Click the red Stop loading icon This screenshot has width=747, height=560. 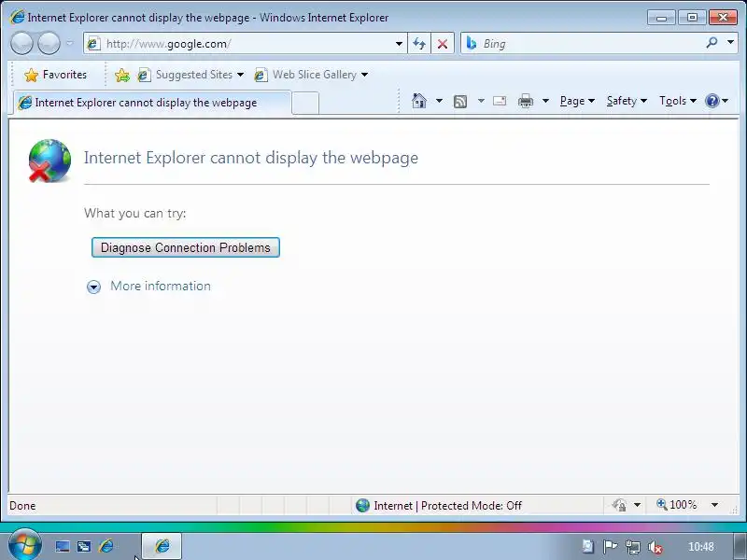[443, 44]
